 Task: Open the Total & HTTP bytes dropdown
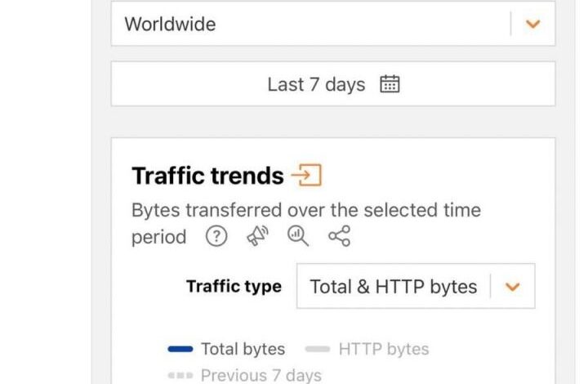[x=394, y=287]
